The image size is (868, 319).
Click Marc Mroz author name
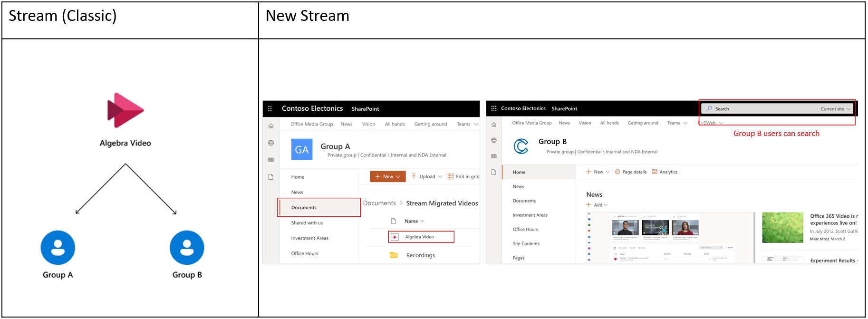point(820,239)
